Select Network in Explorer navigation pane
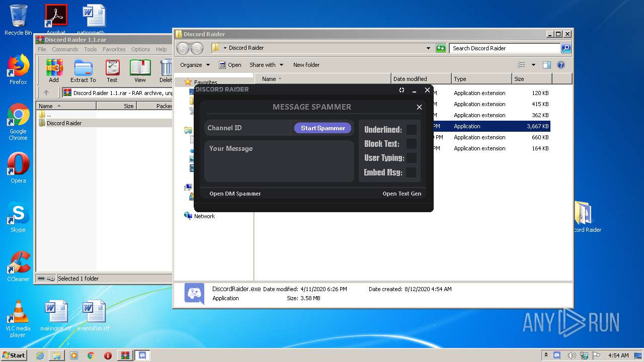 200,216
